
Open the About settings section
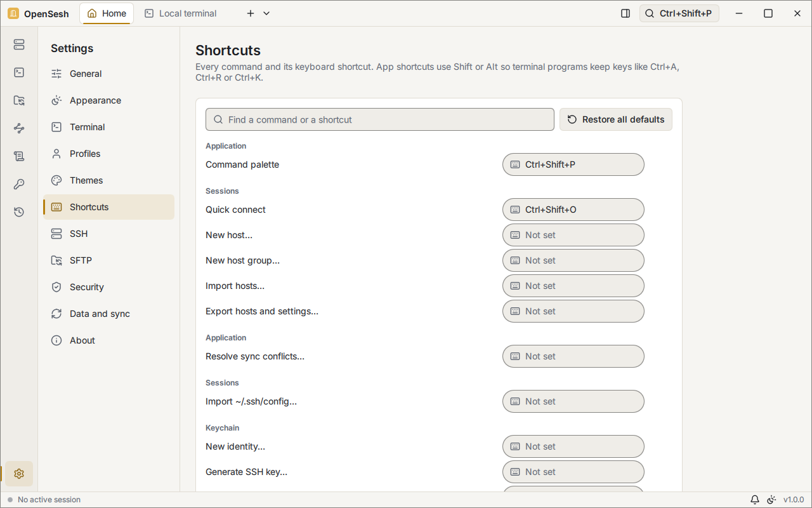[x=108, y=340]
